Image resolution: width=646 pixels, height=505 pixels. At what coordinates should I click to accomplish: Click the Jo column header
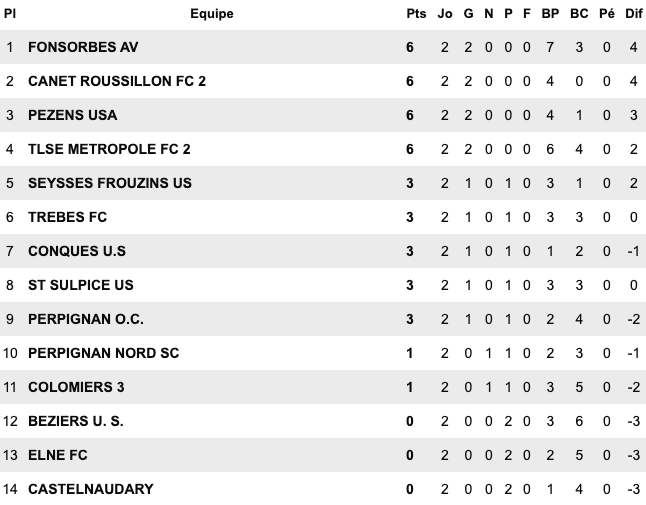(445, 14)
